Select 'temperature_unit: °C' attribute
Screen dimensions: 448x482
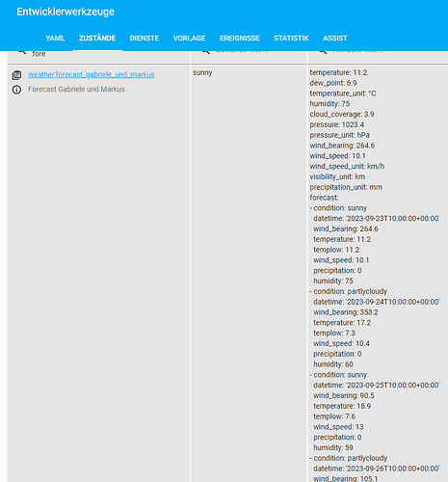click(x=343, y=94)
